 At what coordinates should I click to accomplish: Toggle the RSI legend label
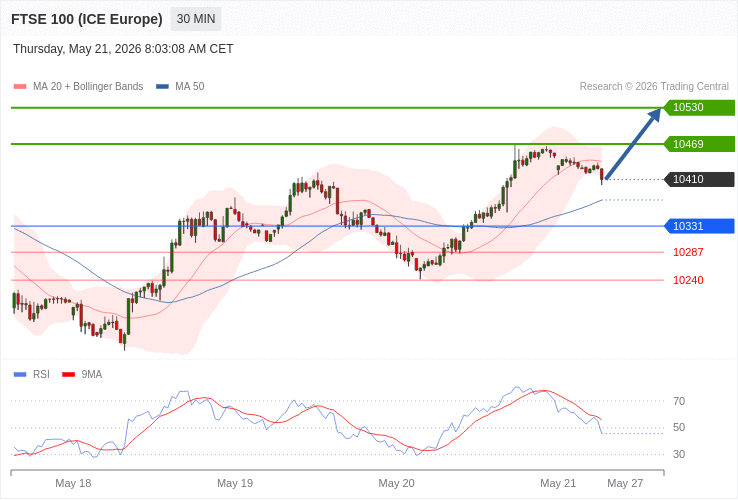click(41, 374)
